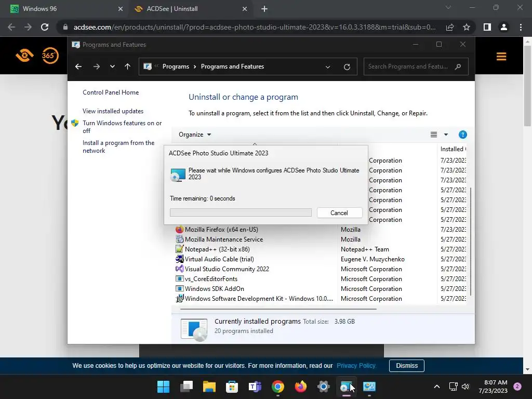Close the ACDSee | Uninstall browser tab
The width and height of the screenshot is (532, 399).
[245, 9]
